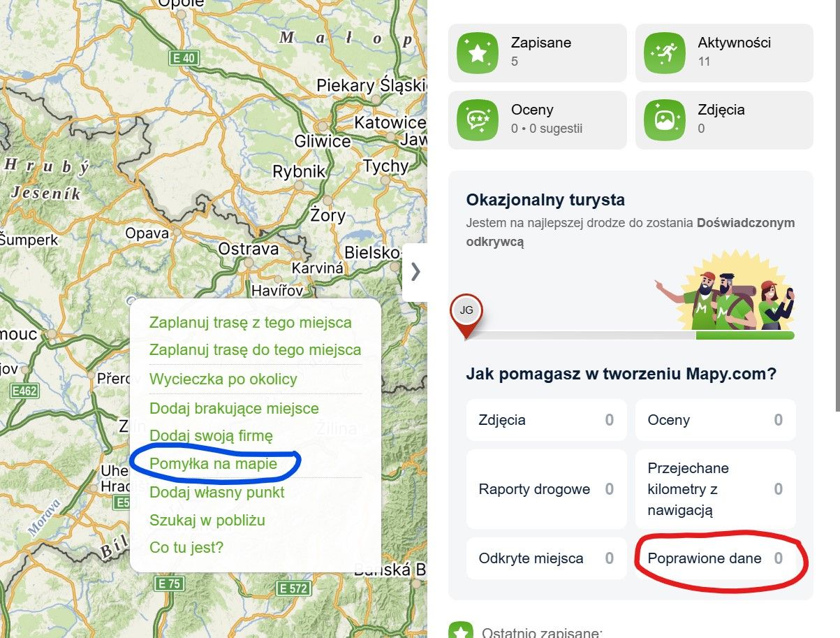The width and height of the screenshot is (840, 638).
Task: Click the E462 road sign on the map
Action: 24,392
